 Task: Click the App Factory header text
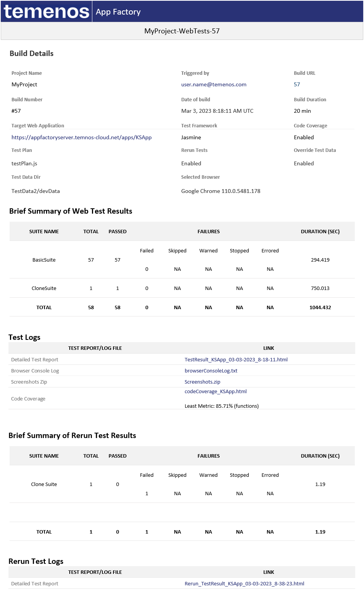pos(118,12)
